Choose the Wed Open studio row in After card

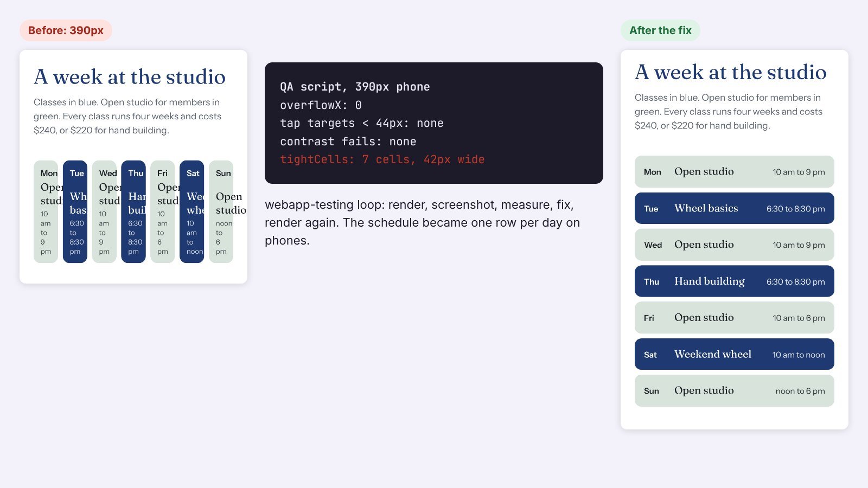pyautogui.click(x=735, y=245)
